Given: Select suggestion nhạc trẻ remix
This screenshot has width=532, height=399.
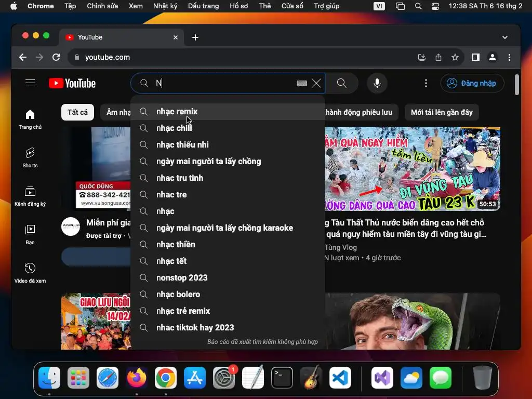Looking at the screenshot, I should point(228,311).
